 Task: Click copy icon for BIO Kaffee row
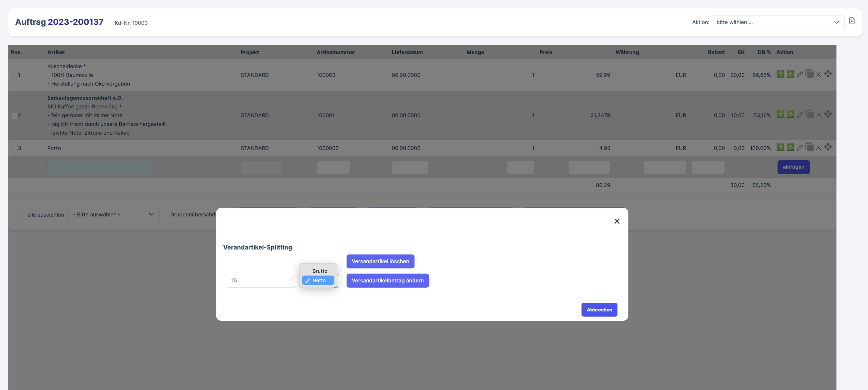point(809,114)
